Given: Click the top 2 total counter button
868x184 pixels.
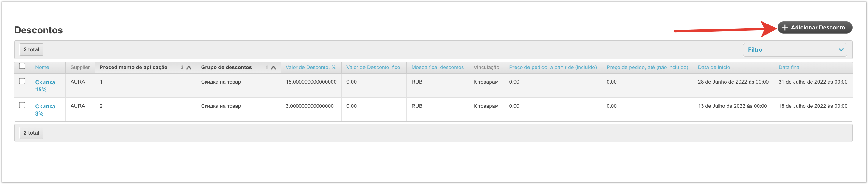Looking at the screenshot, I should click(31, 49).
